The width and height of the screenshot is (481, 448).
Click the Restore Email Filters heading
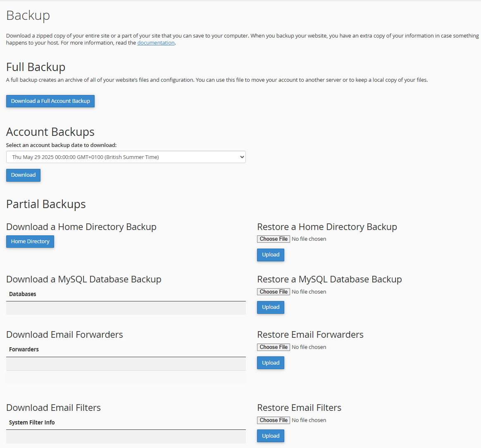[x=299, y=408]
